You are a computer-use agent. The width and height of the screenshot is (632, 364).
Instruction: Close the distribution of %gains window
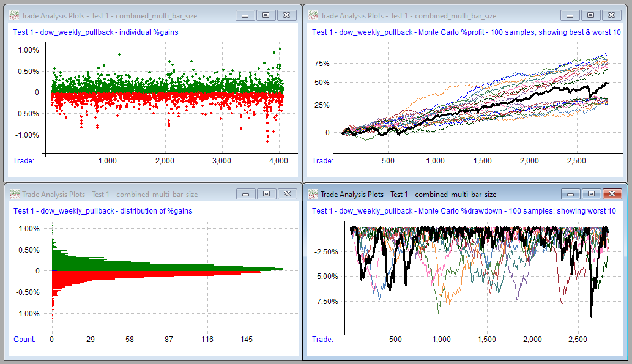pos(287,194)
